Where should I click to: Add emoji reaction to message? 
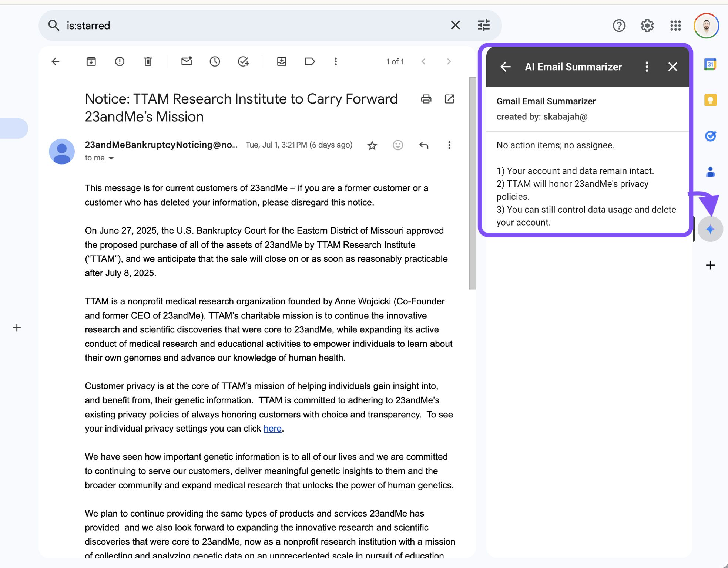coord(398,145)
